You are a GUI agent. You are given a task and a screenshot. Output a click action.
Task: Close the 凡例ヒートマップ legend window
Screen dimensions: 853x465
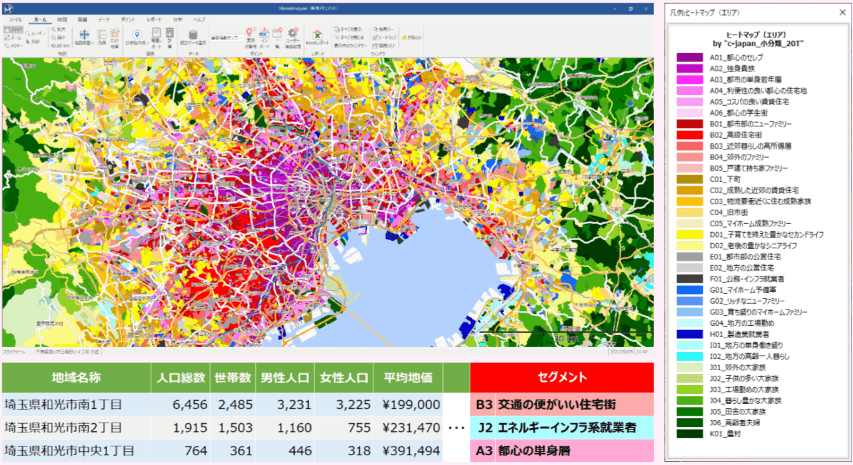point(842,13)
